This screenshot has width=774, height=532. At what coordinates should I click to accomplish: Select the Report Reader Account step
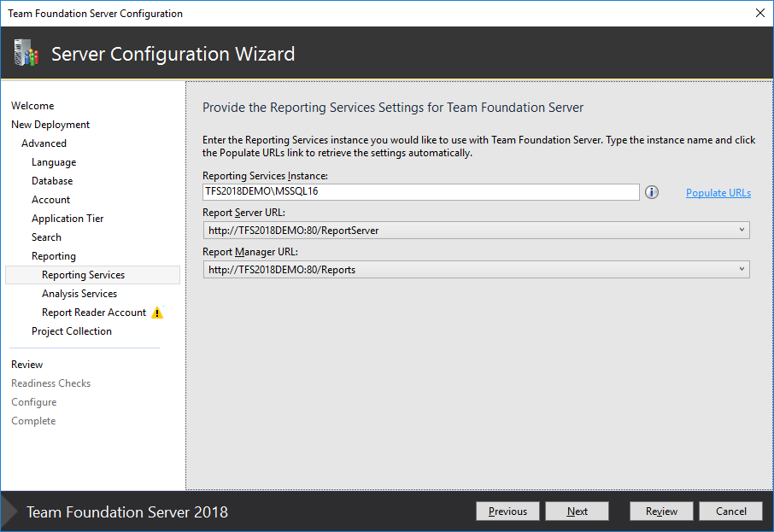[x=94, y=313]
